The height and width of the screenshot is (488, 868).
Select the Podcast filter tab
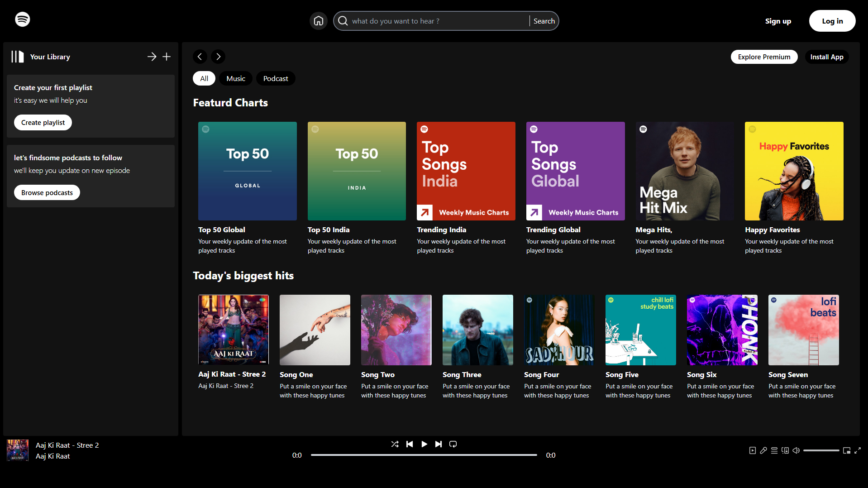point(276,78)
